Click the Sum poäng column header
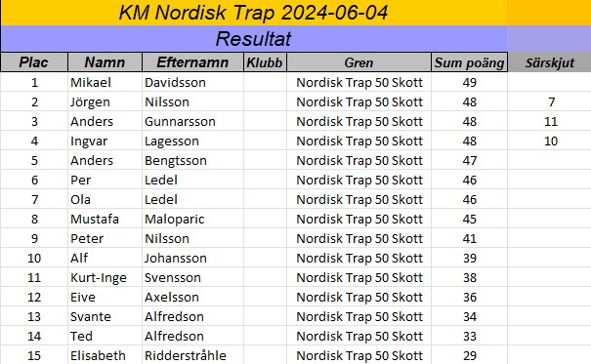 coord(469,62)
